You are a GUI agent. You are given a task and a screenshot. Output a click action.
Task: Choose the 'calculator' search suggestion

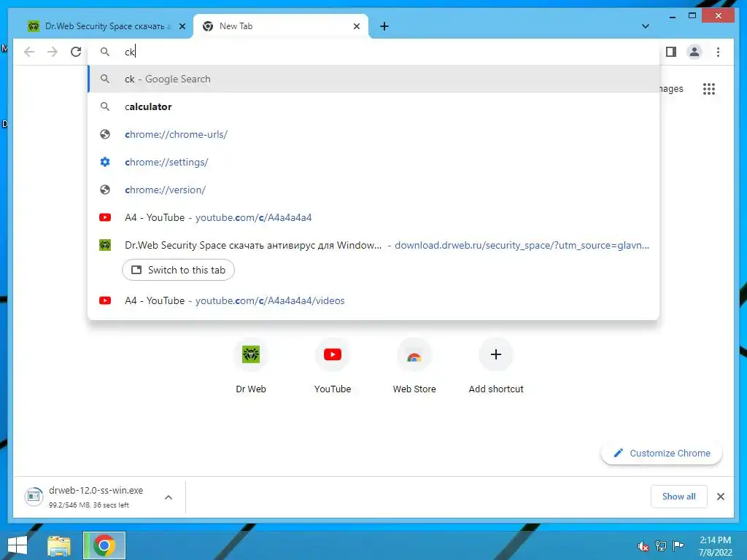click(373, 106)
